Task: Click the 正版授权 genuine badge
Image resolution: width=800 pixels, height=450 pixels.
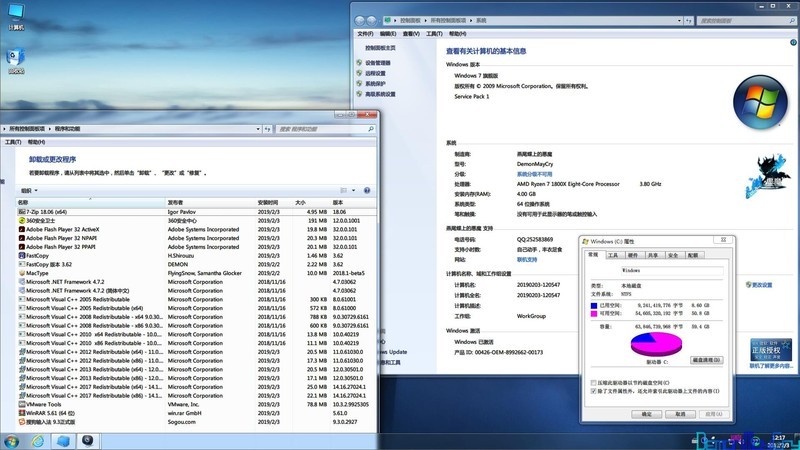Action: 771,350
